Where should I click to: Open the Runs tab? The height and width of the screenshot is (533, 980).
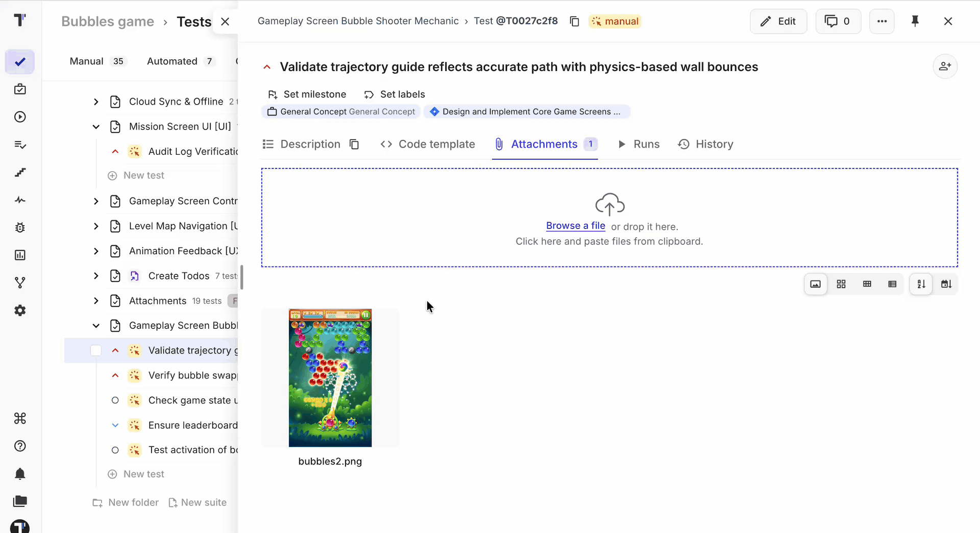pos(639,144)
